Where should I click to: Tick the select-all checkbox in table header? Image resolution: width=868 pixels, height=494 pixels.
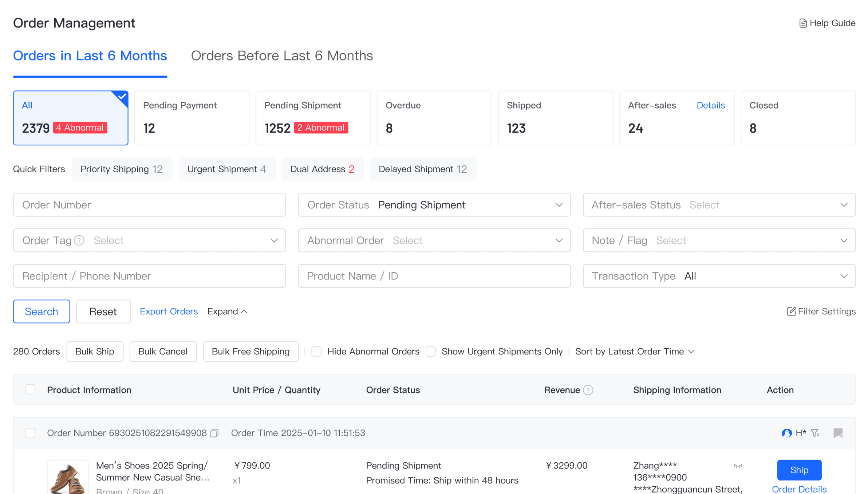[x=30, y=389]
